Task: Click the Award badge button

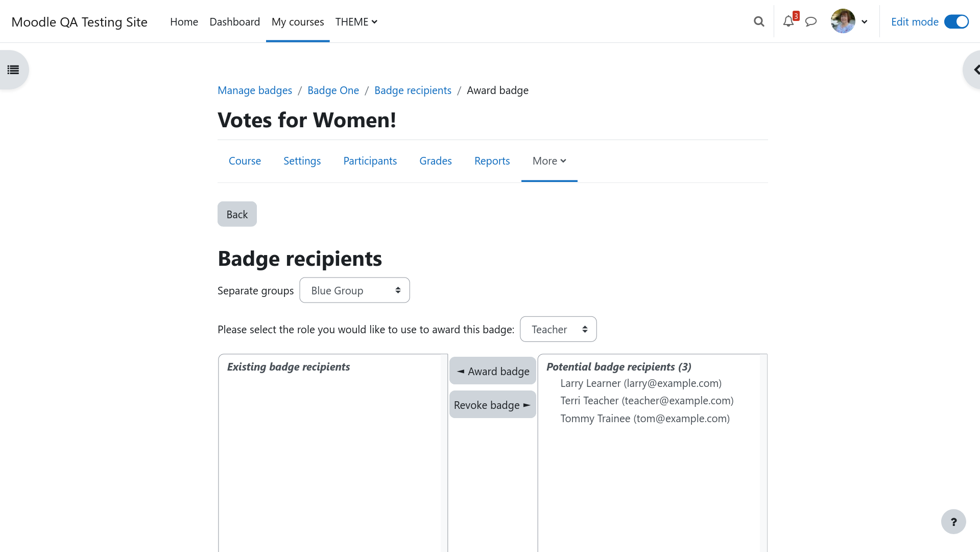Action: coord(493,371)
